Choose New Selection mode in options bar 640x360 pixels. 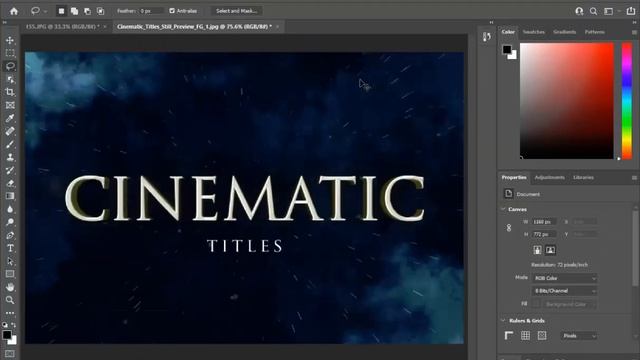click(x=61, y=11)
